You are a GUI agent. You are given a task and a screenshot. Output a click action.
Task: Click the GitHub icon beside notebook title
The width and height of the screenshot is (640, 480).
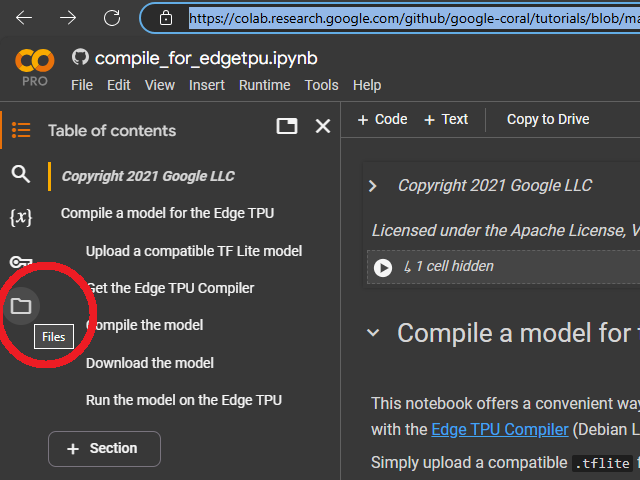(x=80, y=57)
